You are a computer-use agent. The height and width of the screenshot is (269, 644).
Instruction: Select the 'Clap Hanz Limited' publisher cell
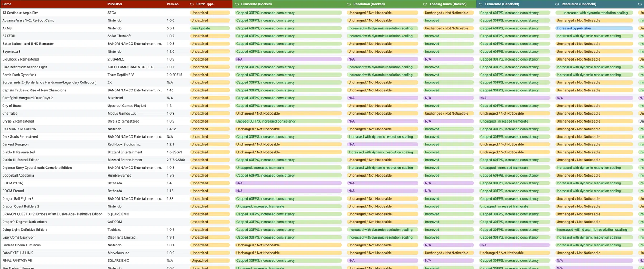point(121,237)
